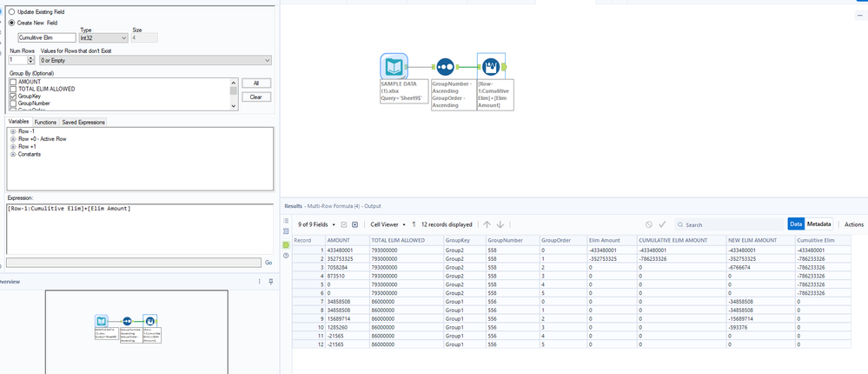
Task: Uncheck the GroupKey group-by checkbox
Action: pyautogui.click(x=13, y=96)
